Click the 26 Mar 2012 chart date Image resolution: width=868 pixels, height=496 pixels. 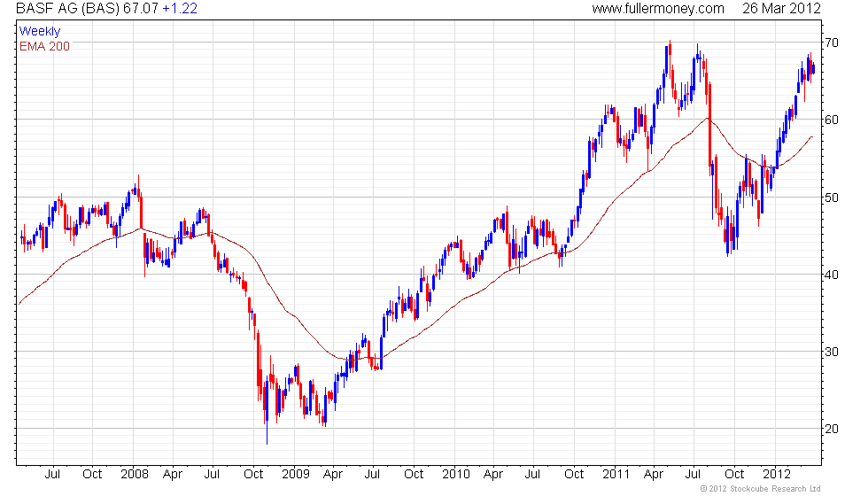[781, 8]
